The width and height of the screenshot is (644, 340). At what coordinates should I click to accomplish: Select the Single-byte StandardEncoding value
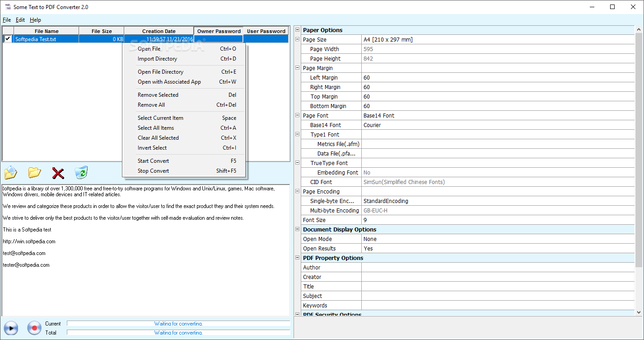tap(498, 201)
